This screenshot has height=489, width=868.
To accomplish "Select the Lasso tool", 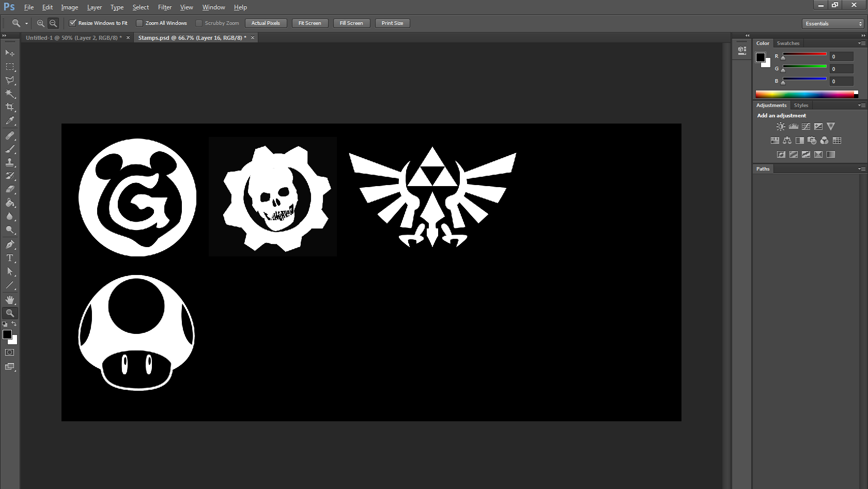I will point(10,80).
